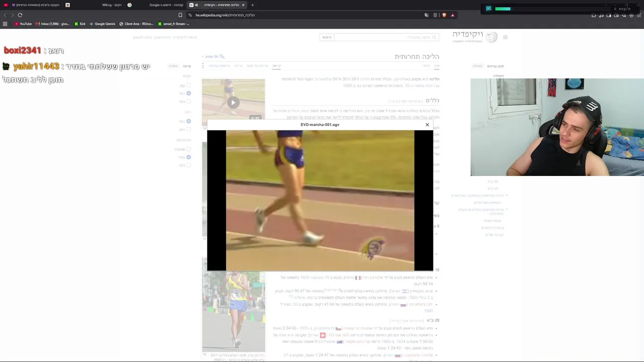Open the שיחה talk tab
This screenshot has height=362, width=644.
click(426, 66)
